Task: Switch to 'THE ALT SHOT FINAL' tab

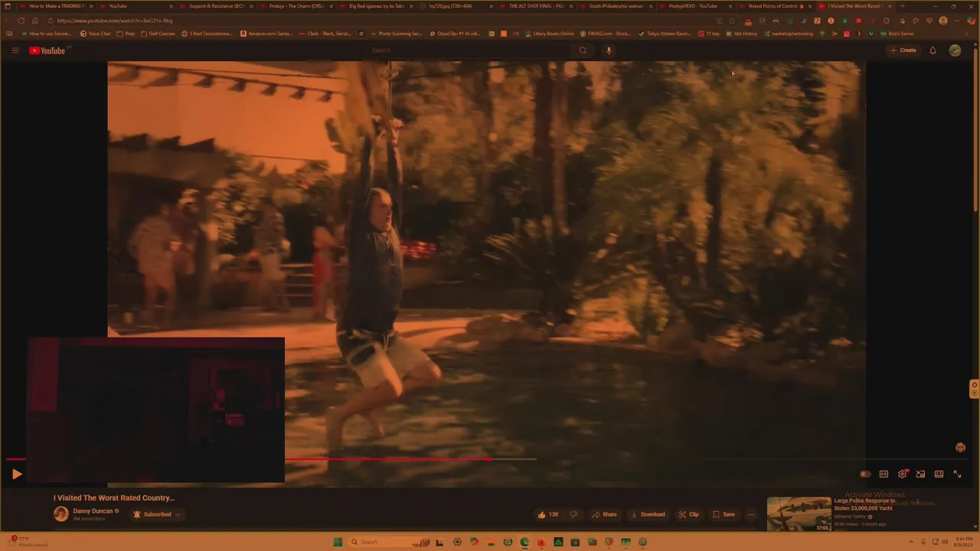Action: tap(534, 6)
